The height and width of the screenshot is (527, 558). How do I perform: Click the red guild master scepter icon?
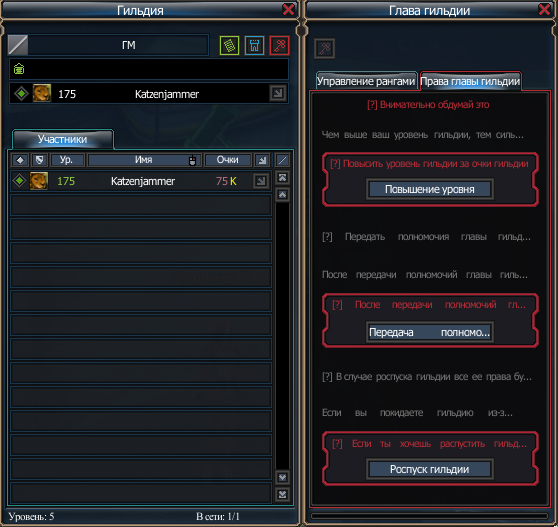[x=279, y=46]
